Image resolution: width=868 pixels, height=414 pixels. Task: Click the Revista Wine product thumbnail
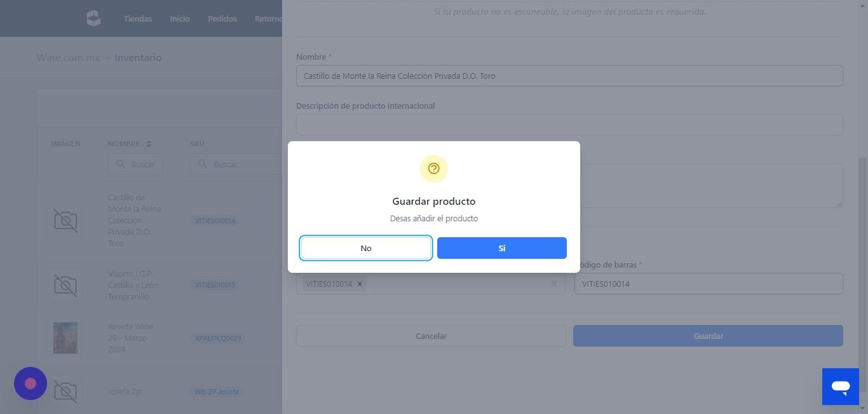[x=65, y=338]
